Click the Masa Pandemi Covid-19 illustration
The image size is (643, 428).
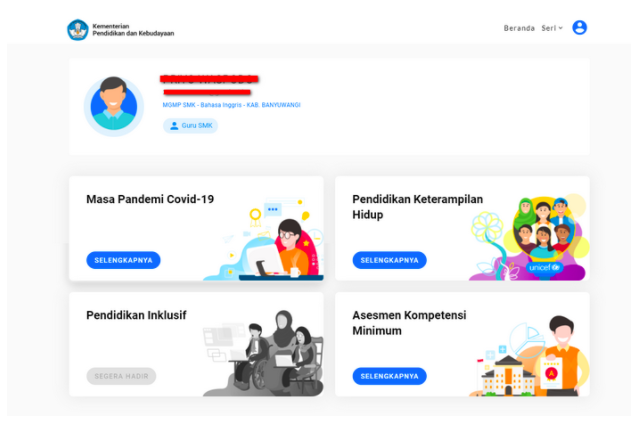click(x=264, y=239)
